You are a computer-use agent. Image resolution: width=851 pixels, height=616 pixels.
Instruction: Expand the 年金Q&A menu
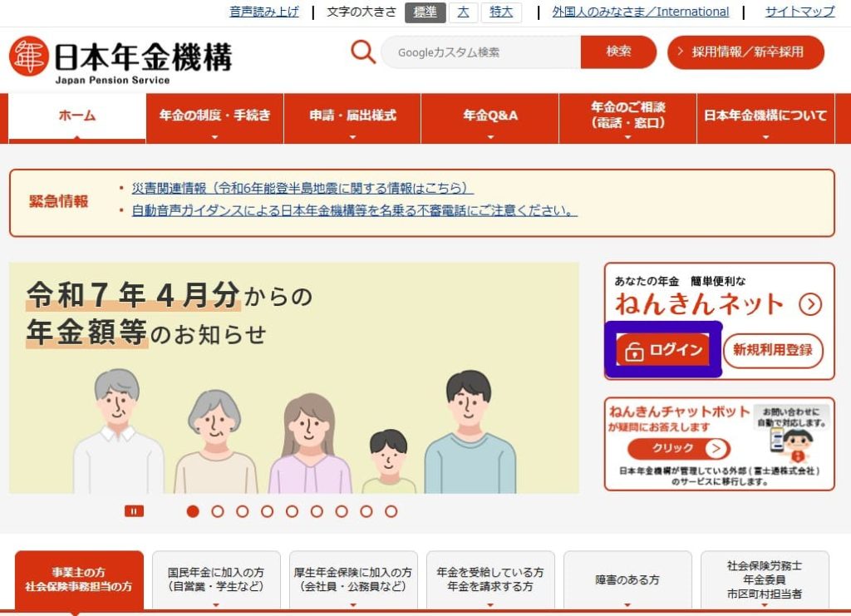[x=490, y=118]
